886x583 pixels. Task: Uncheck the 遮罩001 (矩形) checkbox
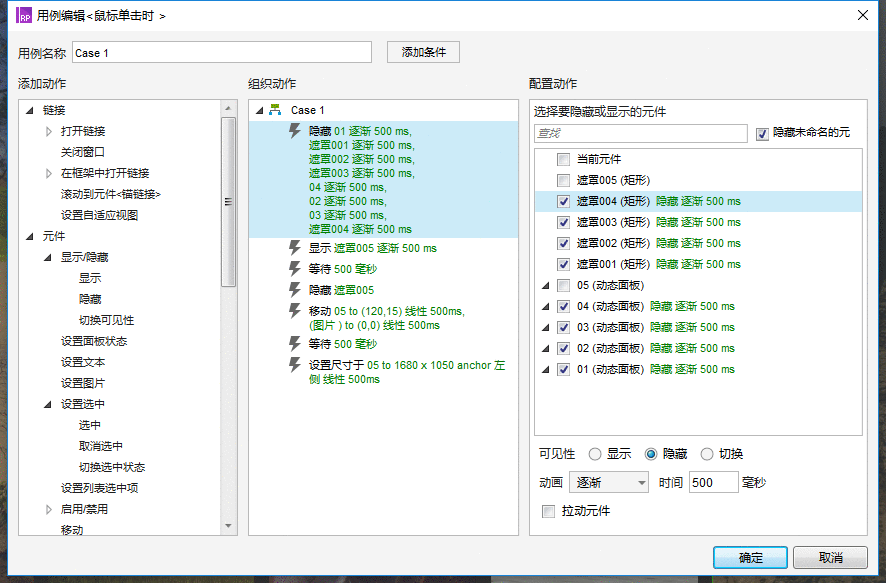click(563, 264)
